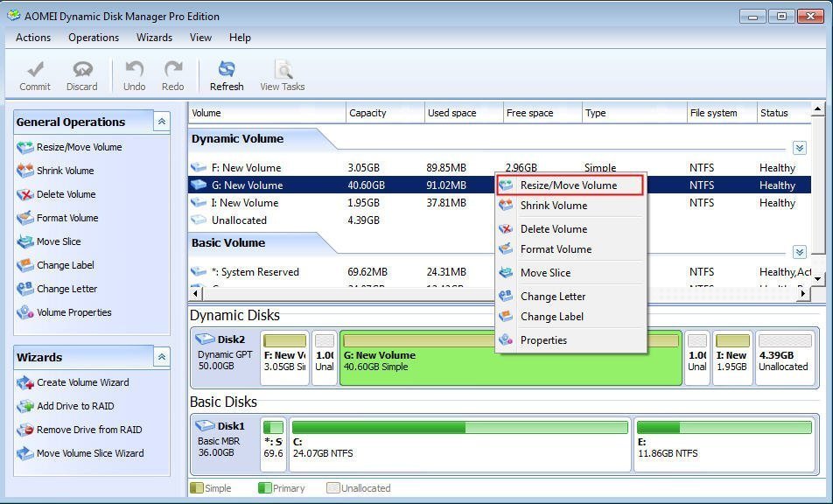The height and width of the screenshot is (504, 833).
Task: Click the Redo arrow icon
Action: tap(173, 69)
